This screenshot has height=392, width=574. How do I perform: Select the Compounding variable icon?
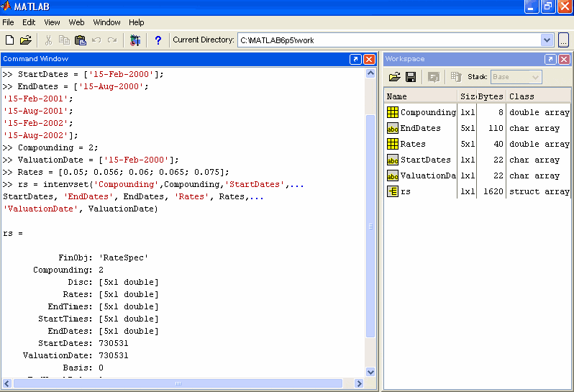393,112
